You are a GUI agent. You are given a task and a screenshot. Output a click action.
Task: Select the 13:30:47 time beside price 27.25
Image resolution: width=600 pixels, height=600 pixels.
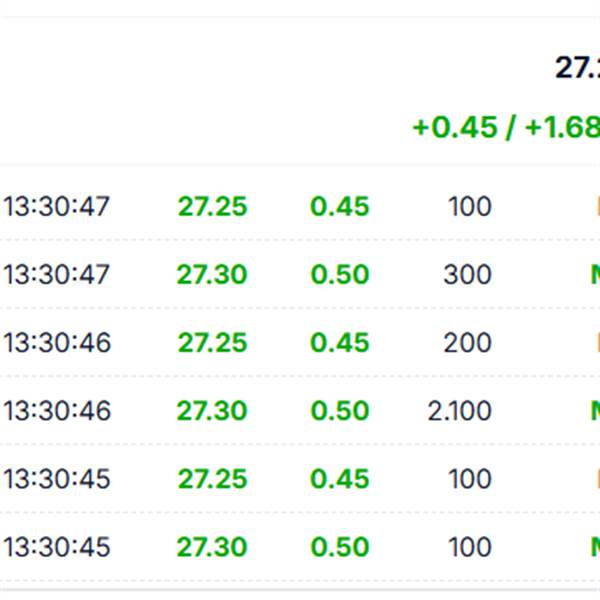57,206
